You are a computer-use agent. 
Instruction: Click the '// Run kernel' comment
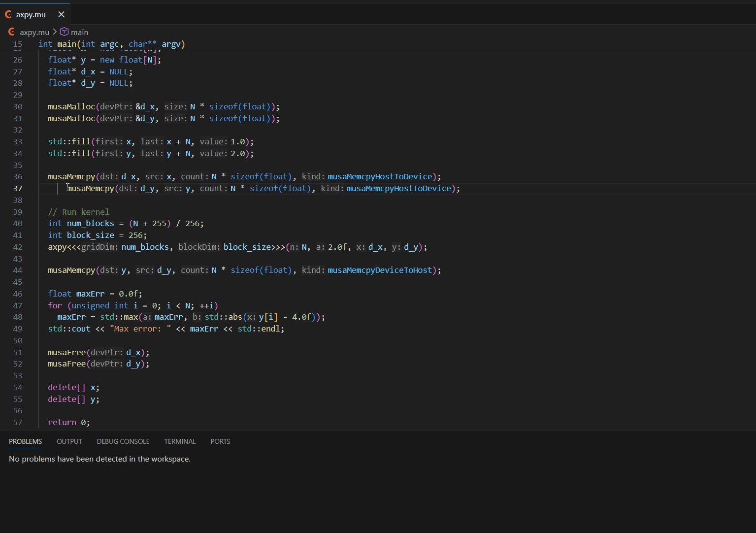pos(79,212)
